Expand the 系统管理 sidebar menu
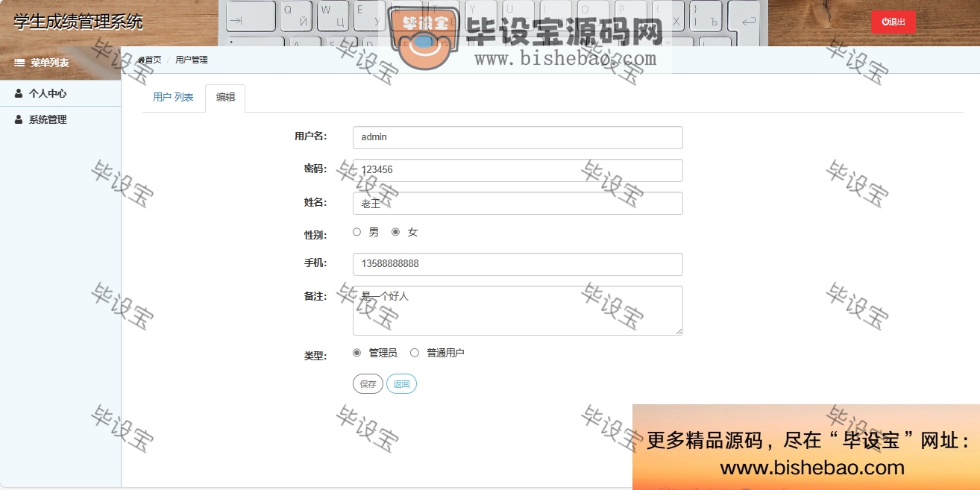This screenshot has width=980, height=490. (48, 119)
